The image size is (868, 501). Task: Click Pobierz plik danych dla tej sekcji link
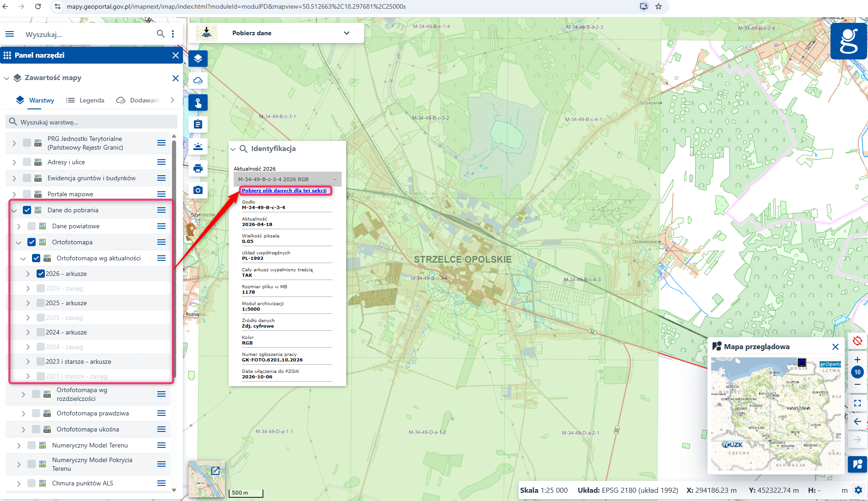click(284, 190)
